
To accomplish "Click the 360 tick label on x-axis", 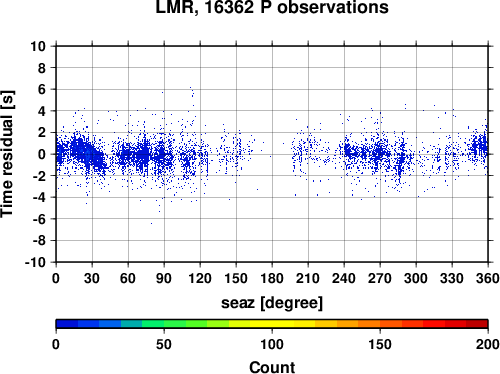I will [487, 278].
